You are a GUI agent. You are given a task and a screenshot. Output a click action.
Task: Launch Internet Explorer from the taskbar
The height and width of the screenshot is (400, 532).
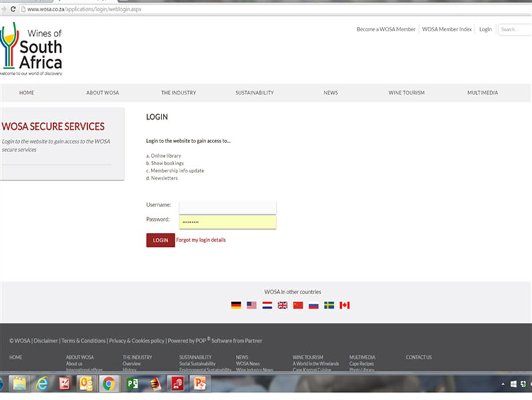tap(42, 384)
